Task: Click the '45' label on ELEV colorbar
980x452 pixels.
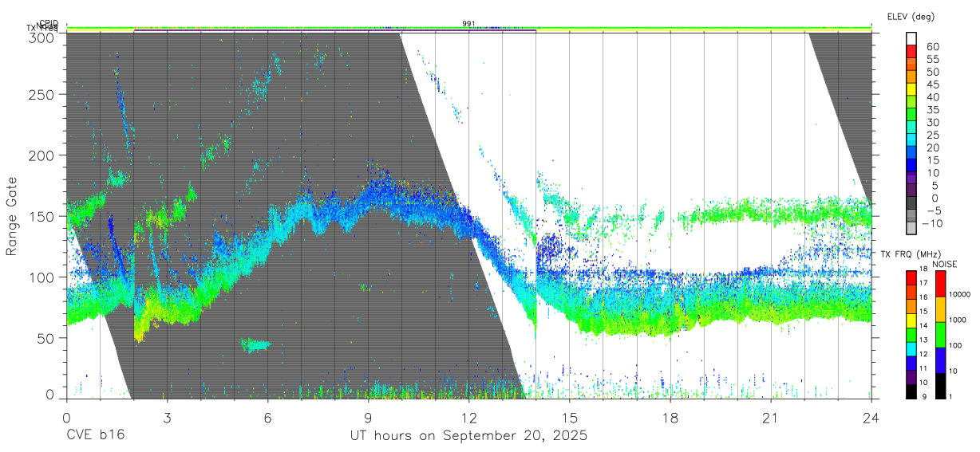Action: (x=932, y=85)
